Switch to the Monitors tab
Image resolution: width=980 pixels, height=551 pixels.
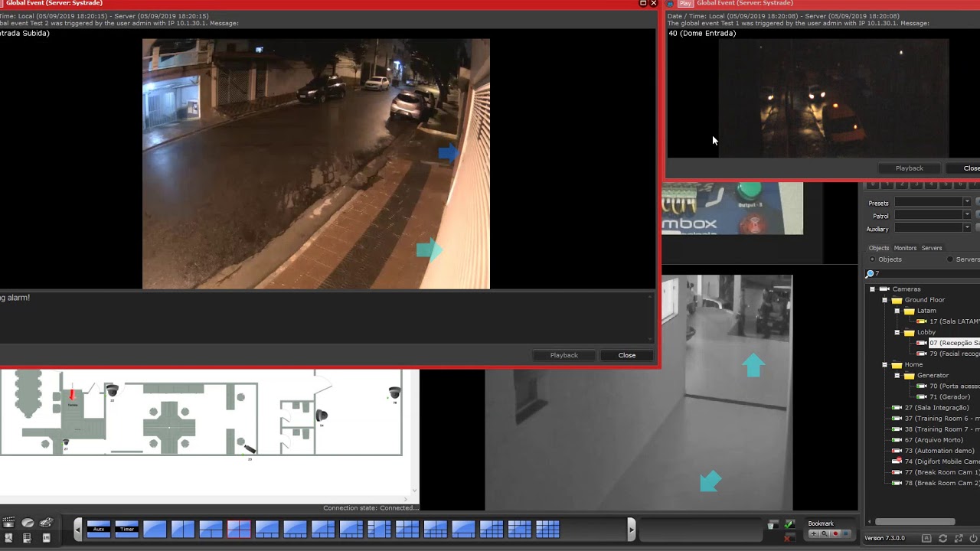coord(905,248)
